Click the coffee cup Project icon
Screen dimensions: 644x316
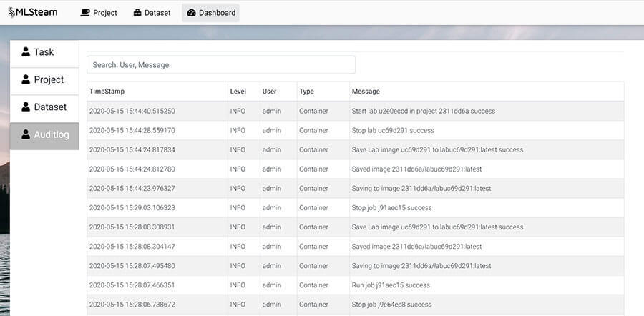point(85,13)
